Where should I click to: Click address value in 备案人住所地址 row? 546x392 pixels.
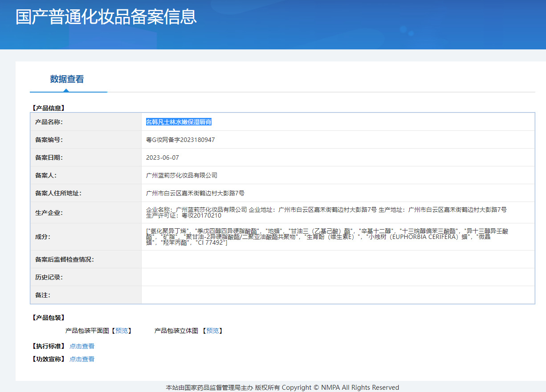tap(195, 193)
